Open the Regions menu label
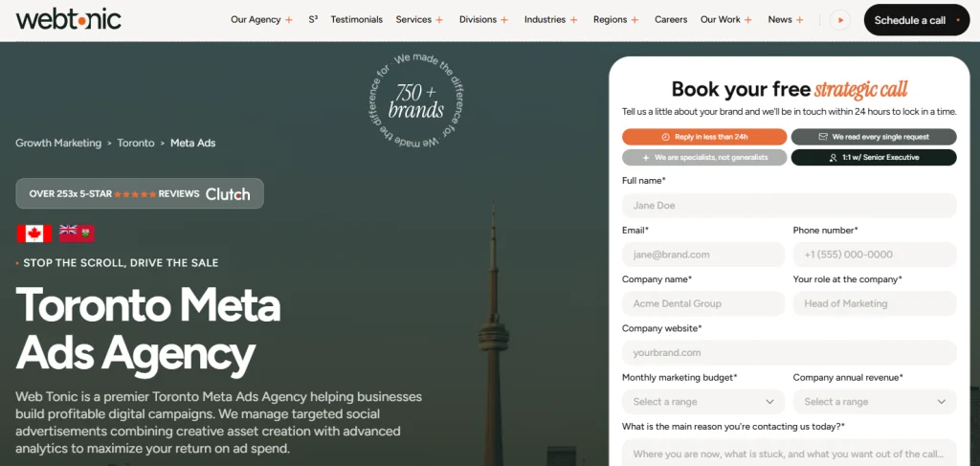The image size is (980, 466). 610,19
